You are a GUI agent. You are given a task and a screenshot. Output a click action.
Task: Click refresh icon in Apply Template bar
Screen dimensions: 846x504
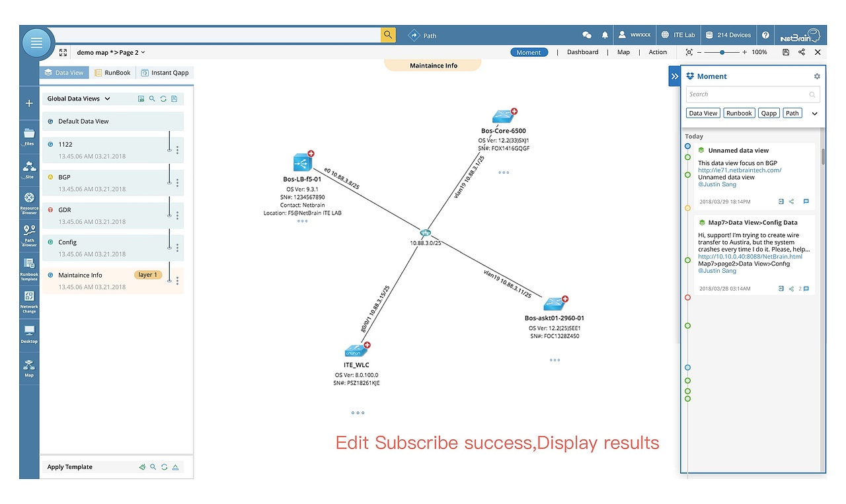pos(164,467)
